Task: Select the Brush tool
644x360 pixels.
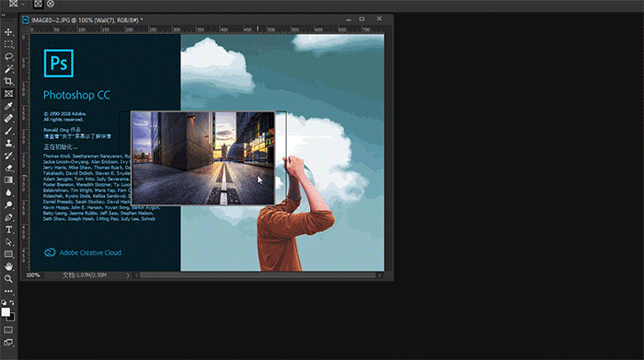Action: pos(8,131)
